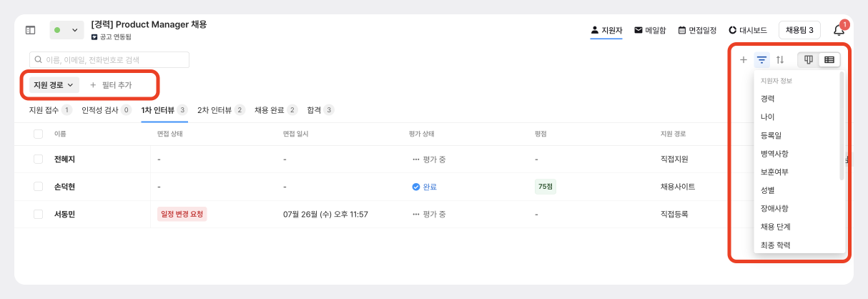The width and height of the screenshot is (868, 299).
Task: Open 면접일정 interview calendar
Action: [697, 30]
